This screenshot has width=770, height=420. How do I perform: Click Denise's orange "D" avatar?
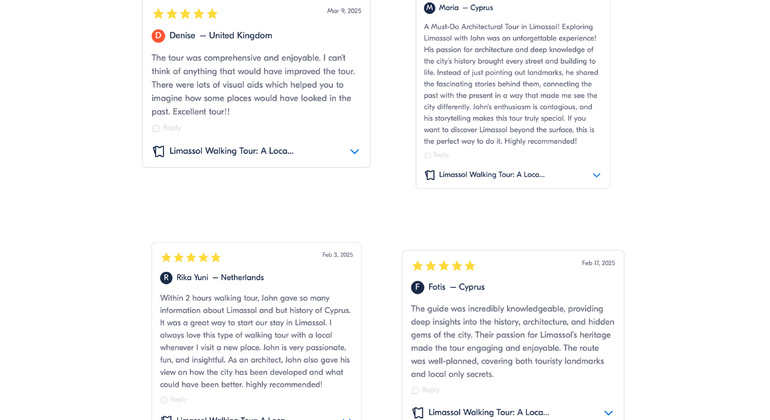coord(158,36)
